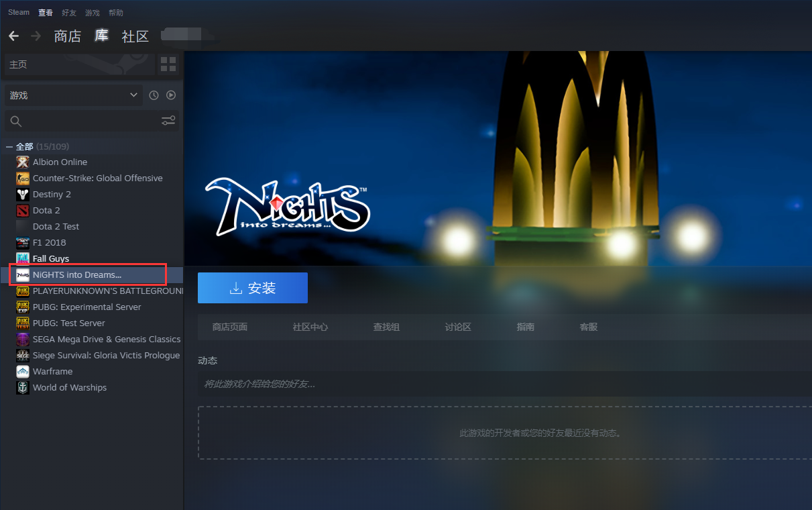
Task: Sort by recent activity clock icon
Action: tap(154, 95)
